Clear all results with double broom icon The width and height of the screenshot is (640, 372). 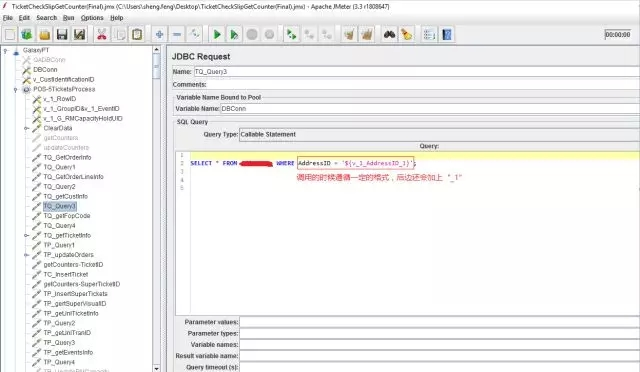(367, 35)
